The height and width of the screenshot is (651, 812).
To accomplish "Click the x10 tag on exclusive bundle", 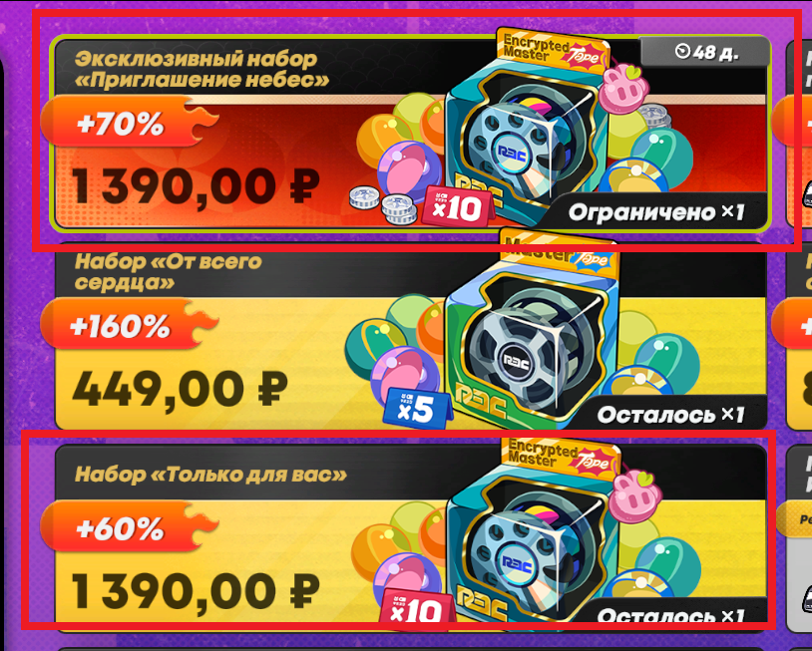I will click(458, 207).
